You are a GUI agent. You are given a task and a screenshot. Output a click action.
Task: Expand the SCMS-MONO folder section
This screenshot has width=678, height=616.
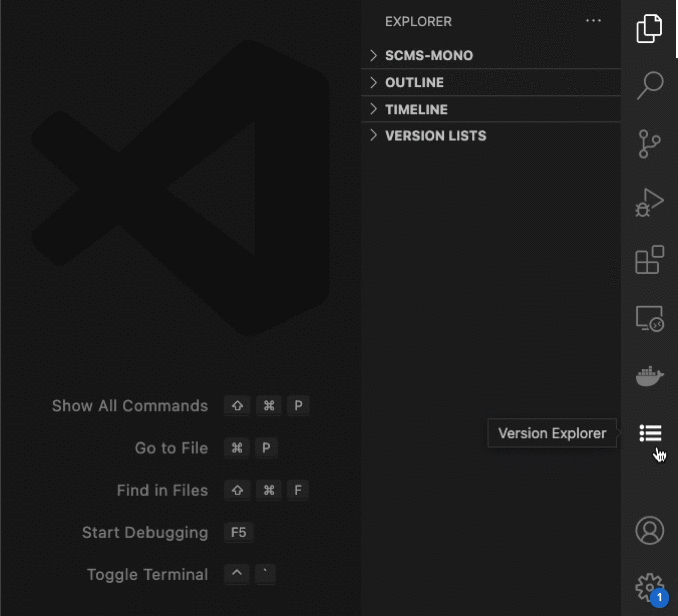pyautogui.click(x=491, y=55)
